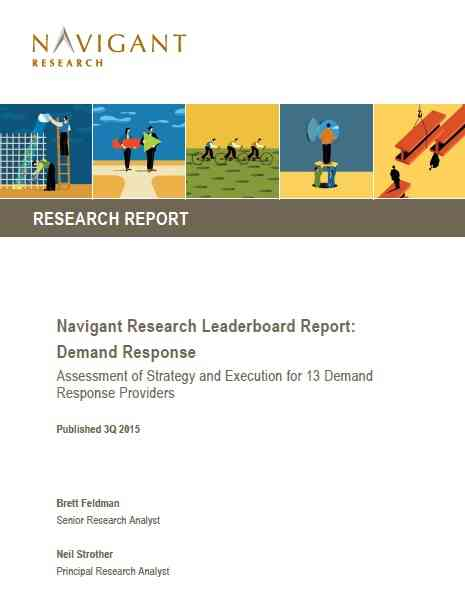
Task: Click the Navigant Research logo
Action: (x=109, y=47)
